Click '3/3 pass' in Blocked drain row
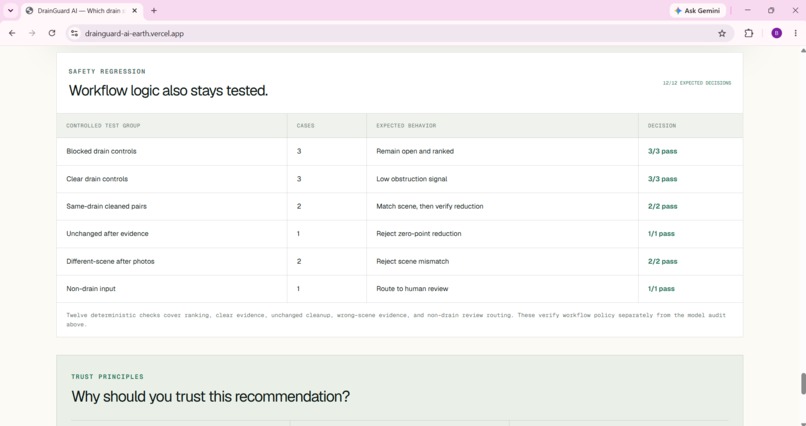The height and width of the screenshot is (426, 806). [663, 152]
